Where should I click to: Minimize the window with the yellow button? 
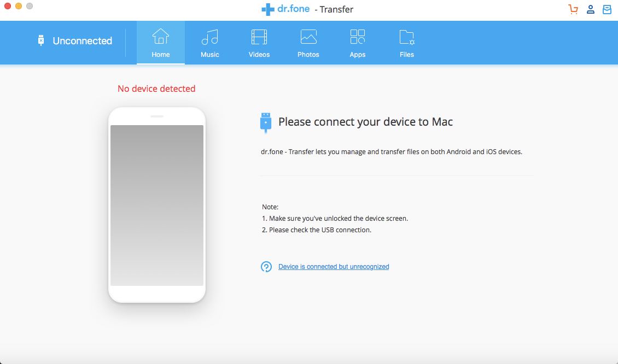pyautogui.click(x=19, y=6)
